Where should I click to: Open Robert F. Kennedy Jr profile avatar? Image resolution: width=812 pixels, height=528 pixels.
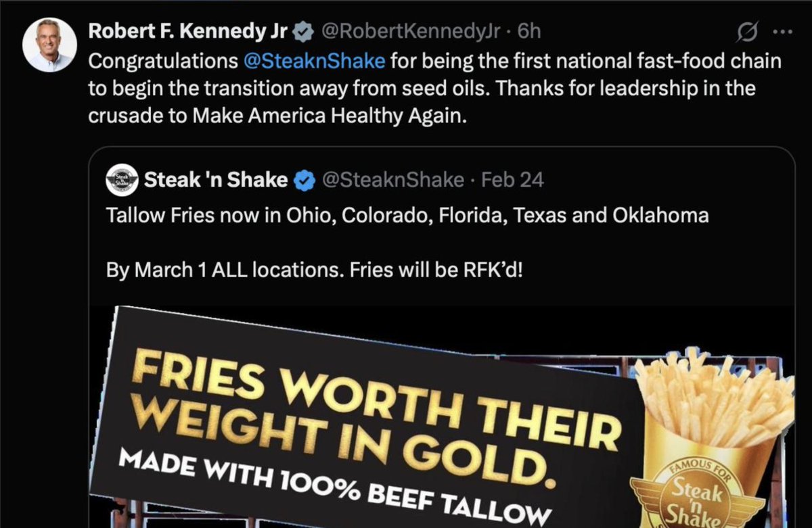tap(49, 45)
